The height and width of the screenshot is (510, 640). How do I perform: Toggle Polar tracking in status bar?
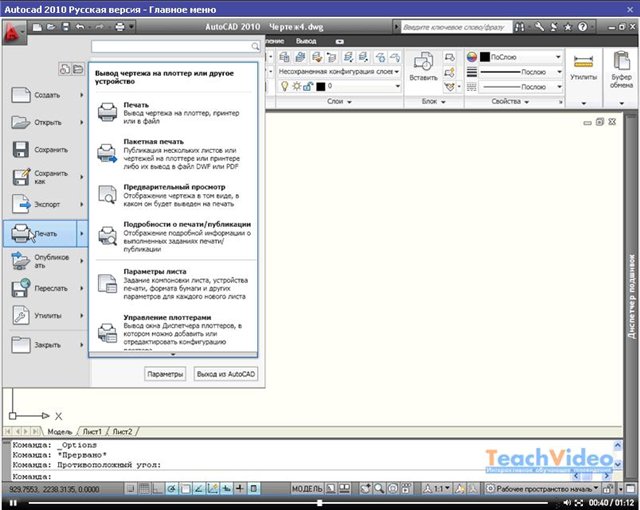[x=172, y=488]
